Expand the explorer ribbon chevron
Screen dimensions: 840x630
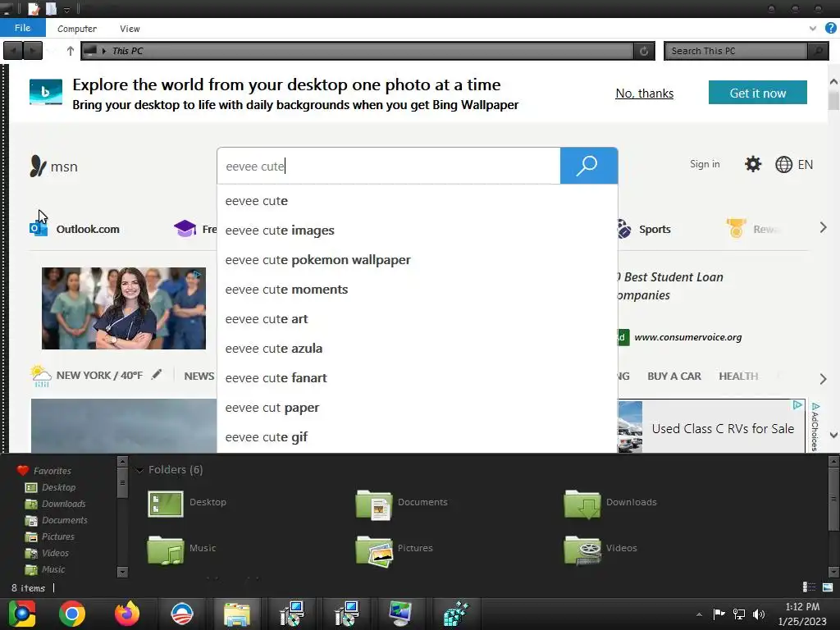812,29
